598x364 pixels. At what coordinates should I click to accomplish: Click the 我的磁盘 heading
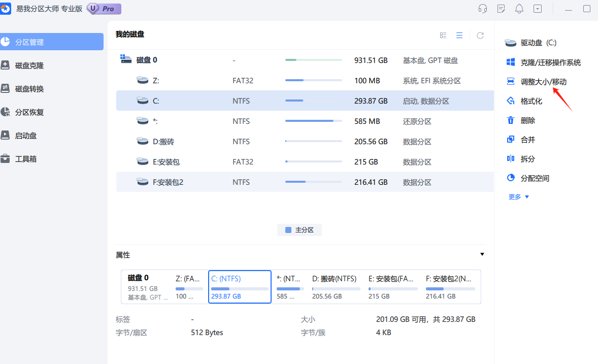pyautogui.click(x=129, y=35)
